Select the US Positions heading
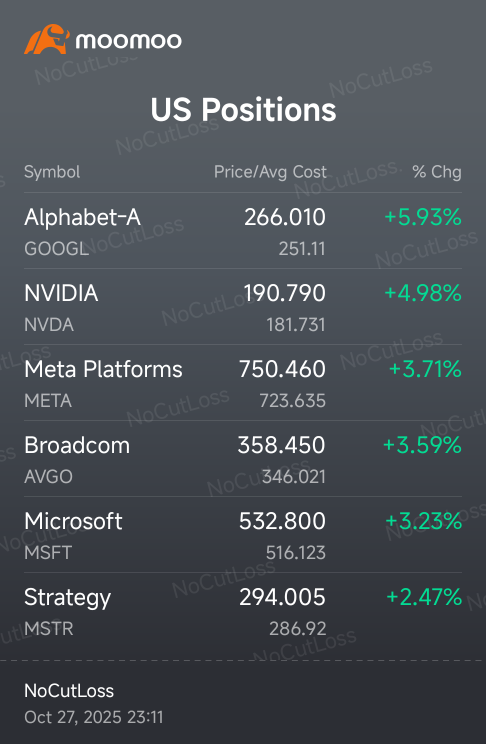Screen dimensions: 486x744 coord(243,110)
